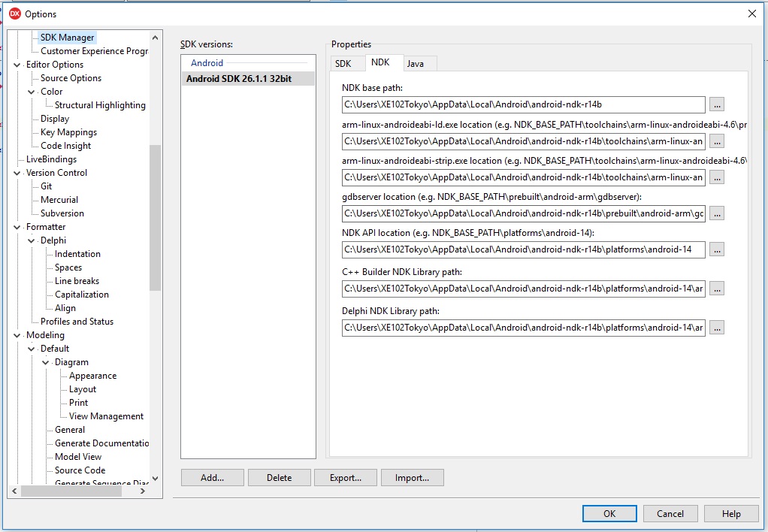Collapse the Editor Options tree node
Image resolution: width=768 pixels, height=532 pixels.
pyautogui.click(x=17, y=65)
